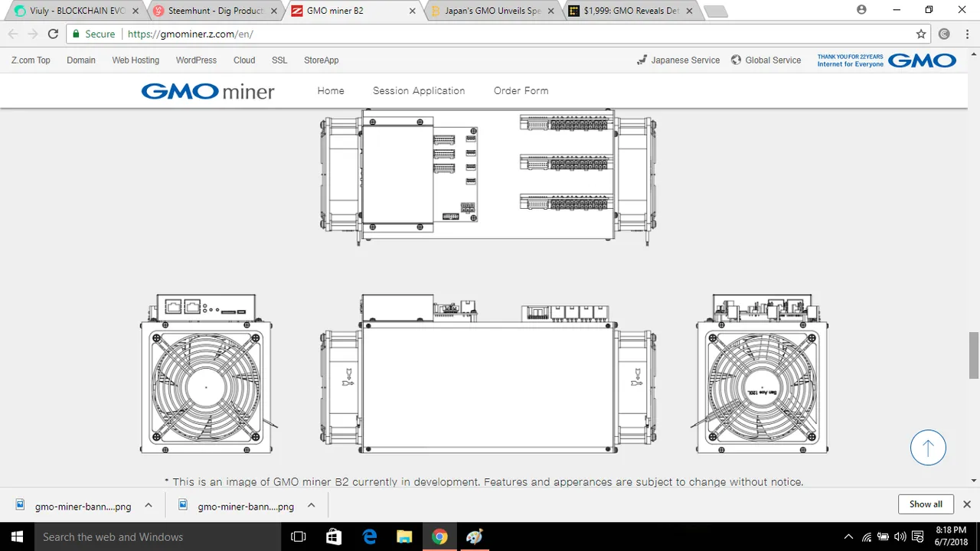
Task: Open the Home menu item
Action: coord(331,90)
